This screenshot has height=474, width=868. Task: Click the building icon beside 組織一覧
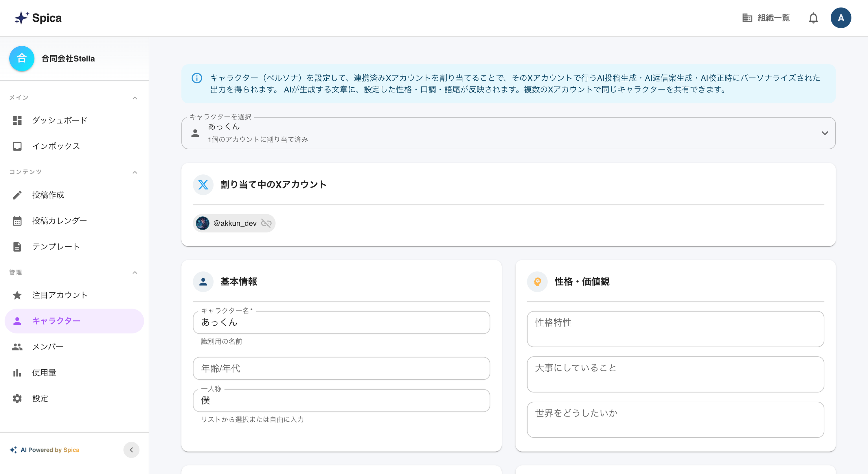tap(747, 18)
